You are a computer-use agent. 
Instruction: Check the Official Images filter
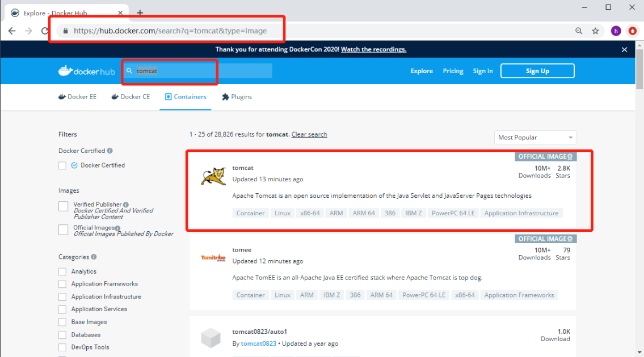[63, 230]
